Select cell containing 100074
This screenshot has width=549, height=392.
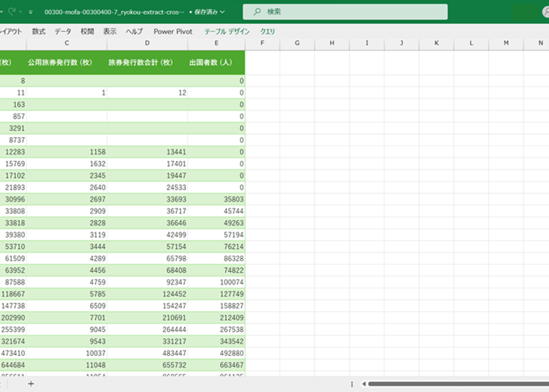click(x=216, y=282)
